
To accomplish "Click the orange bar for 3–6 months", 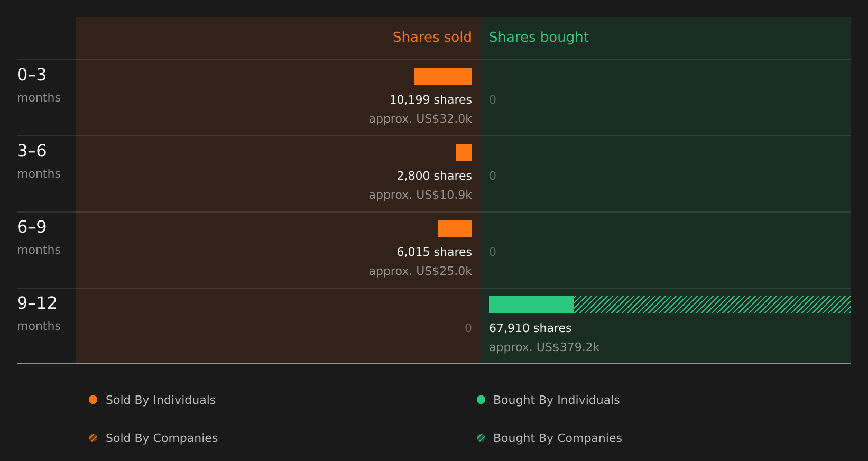I will (x=464, y=152).
